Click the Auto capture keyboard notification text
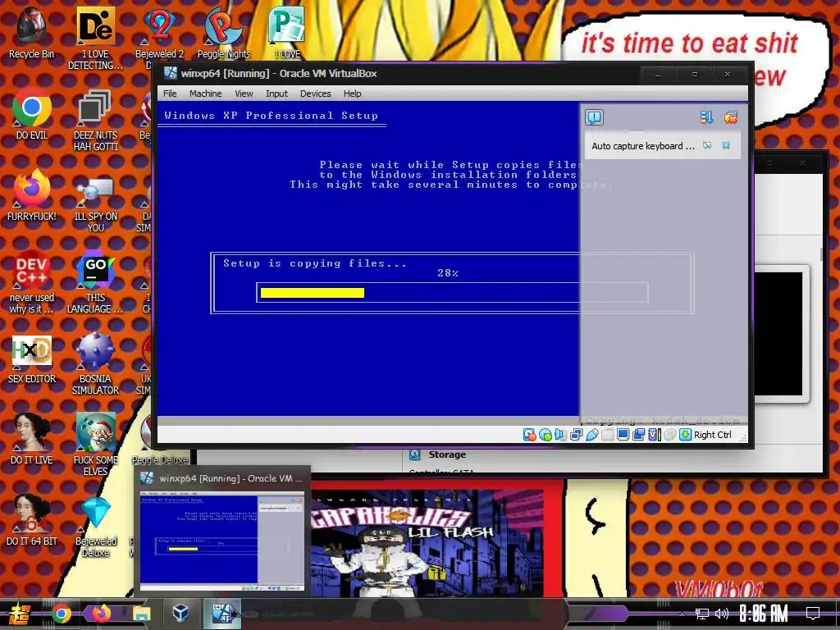840x630 pixels. (643, 146)
